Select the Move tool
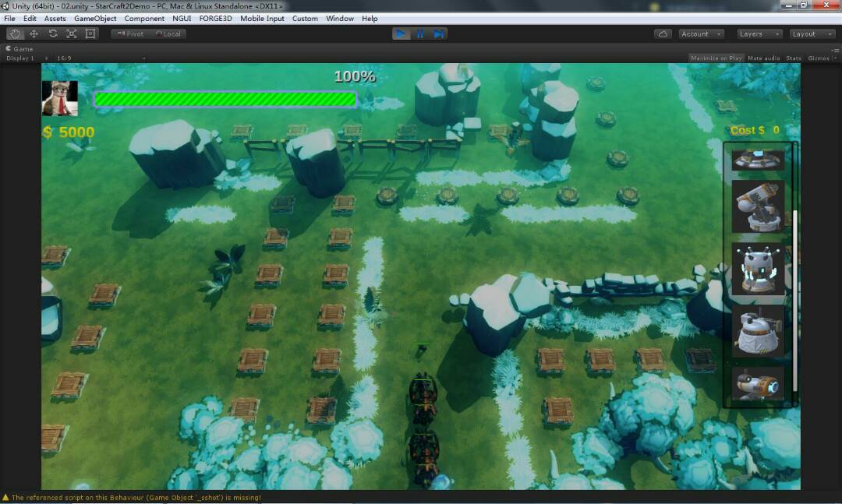Image resolution: width=842 pixels, height=504 pixels. point(34,33)
